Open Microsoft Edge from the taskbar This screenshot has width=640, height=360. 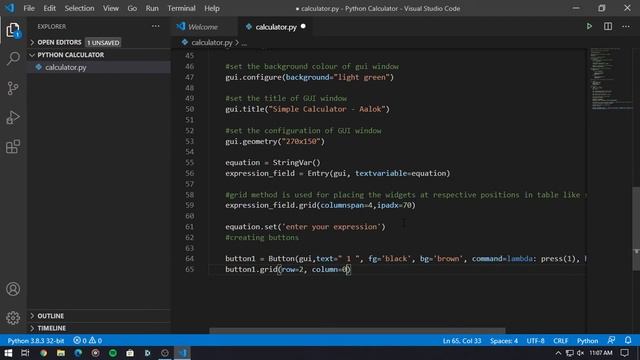point(78,353)
